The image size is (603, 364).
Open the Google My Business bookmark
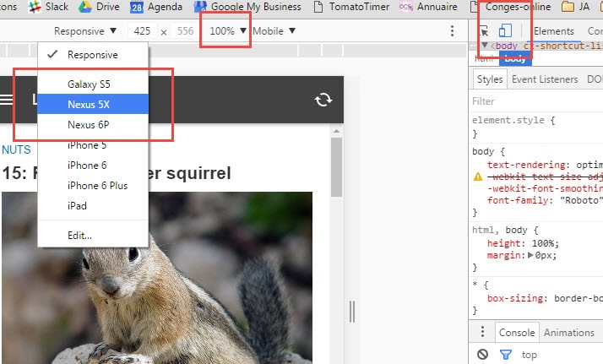click(x=247, y=7)
